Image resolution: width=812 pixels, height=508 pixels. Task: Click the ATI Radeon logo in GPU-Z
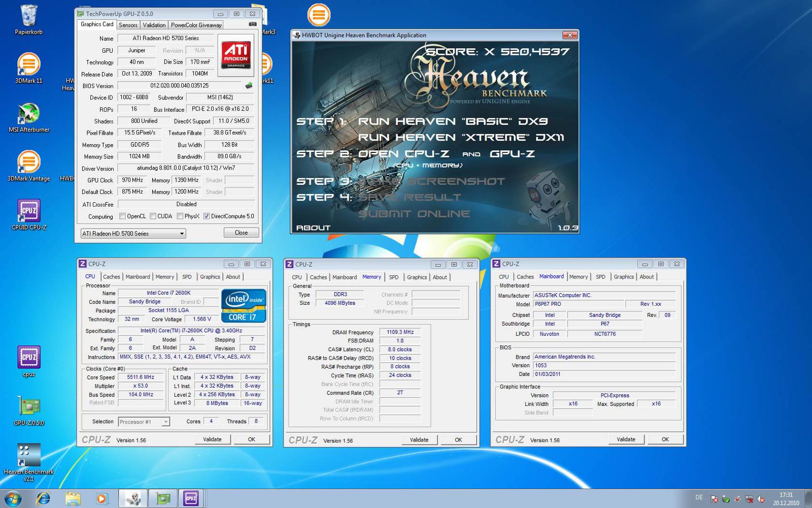(236, 55)
